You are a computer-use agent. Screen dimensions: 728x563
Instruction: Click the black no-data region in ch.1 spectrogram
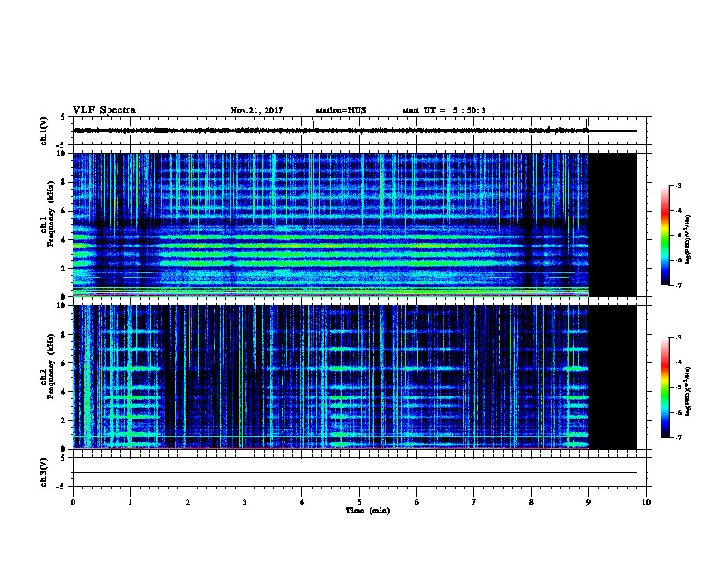click(612, 224)
